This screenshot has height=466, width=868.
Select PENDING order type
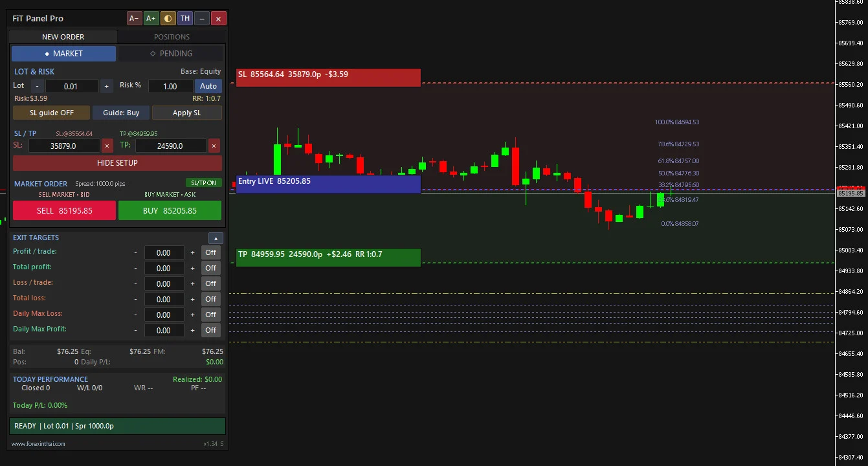pyautogui.click(x=171, y=54)
